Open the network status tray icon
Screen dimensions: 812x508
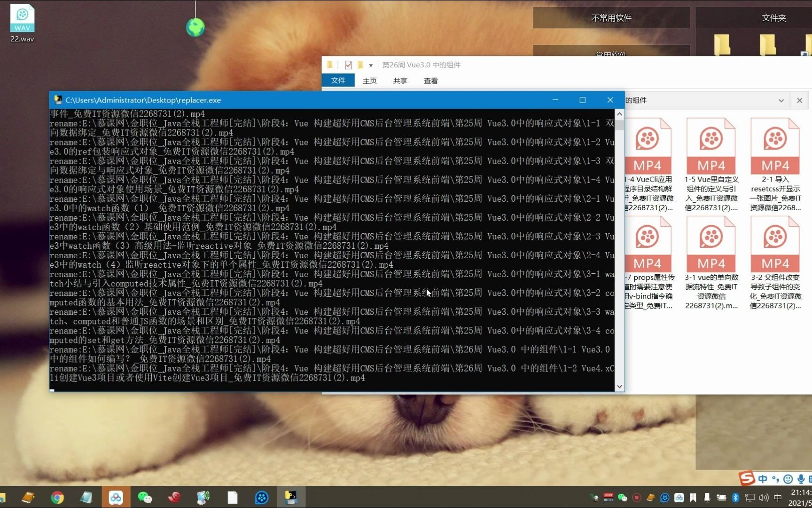coord(750,497)
